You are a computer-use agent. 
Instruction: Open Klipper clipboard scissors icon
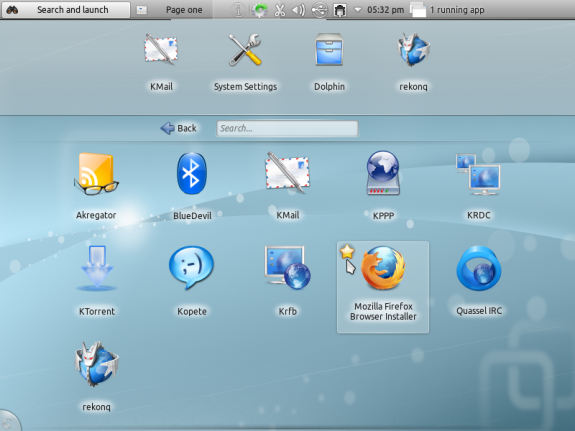point(280,10)
